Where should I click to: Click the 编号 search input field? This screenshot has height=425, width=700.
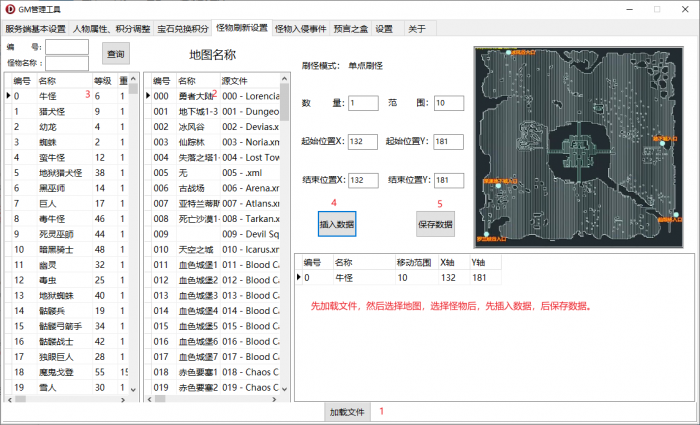pos(67,47)
